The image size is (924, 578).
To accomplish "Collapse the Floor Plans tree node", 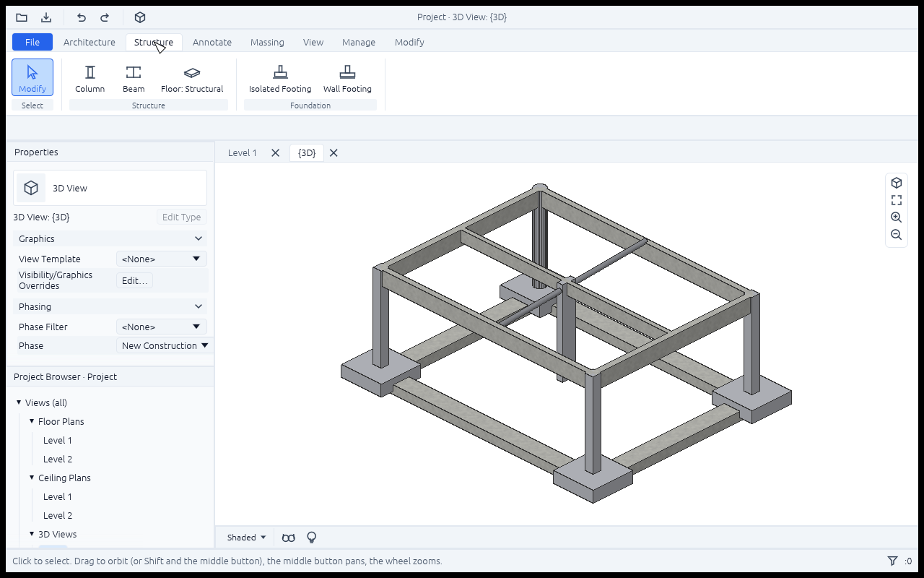I will point(32,421).
